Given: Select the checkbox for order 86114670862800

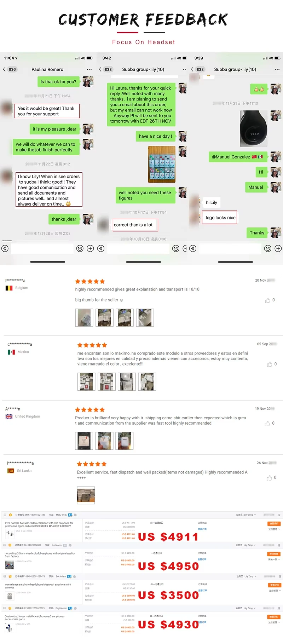Looking at the screenshot, I should [x=5, y=545].
